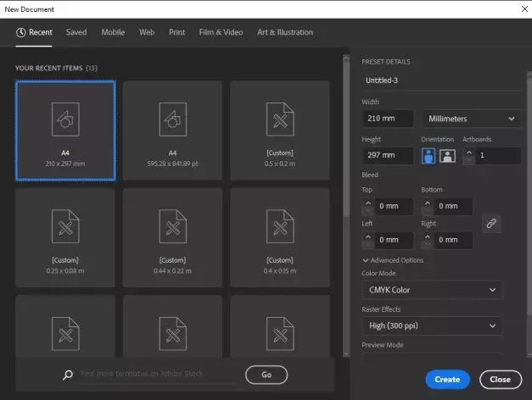Click the Left bleed 0 mm field

394,240
